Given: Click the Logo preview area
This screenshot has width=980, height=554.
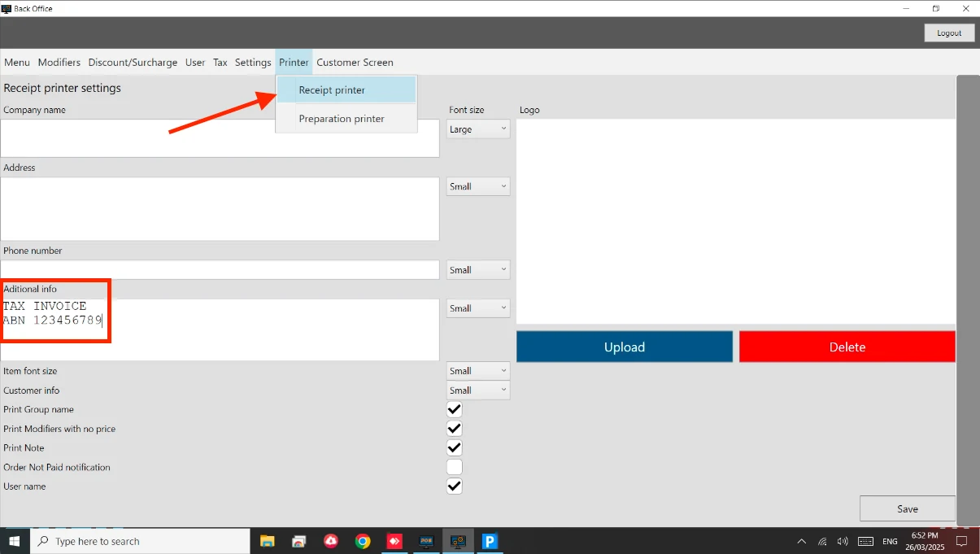Looking at the screenshot, I should click(736, 221).
